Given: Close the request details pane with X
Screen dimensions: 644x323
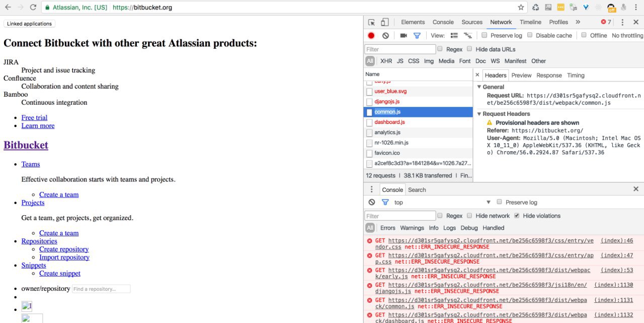Looking at the screenshot, I should pyautogui.click(x=477, y=75).
